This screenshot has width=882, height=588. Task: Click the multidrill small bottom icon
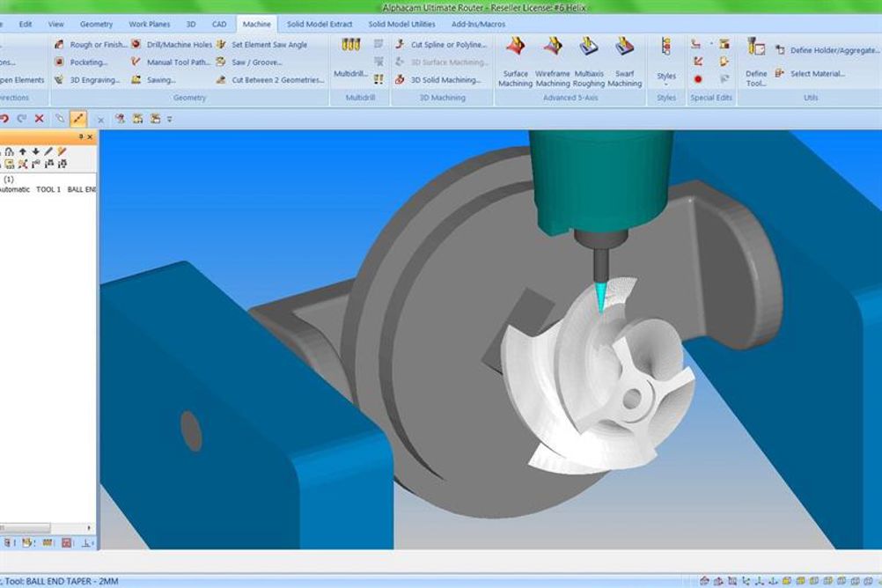pos(379,79)
